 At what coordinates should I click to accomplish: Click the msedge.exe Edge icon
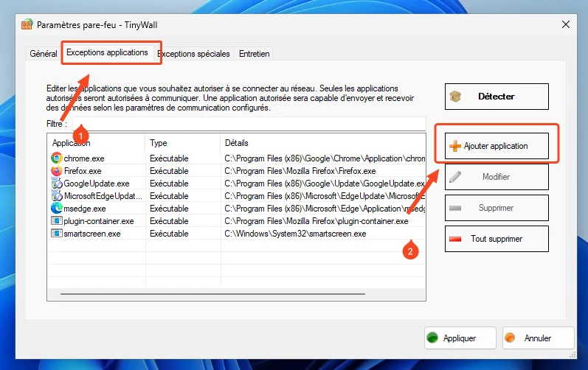[57, 208]
